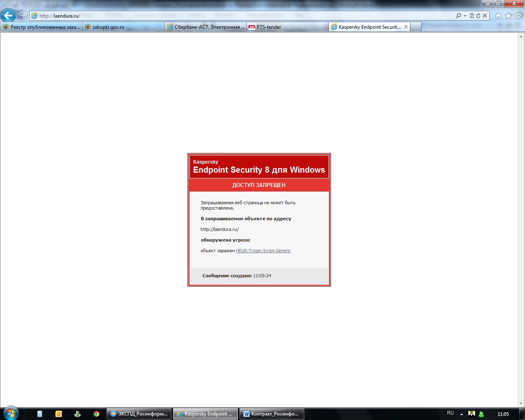Screen dimensions: 525x420
Task: Open the Tools gear icon
Action: pyautogui.click(x=518, y=16)
